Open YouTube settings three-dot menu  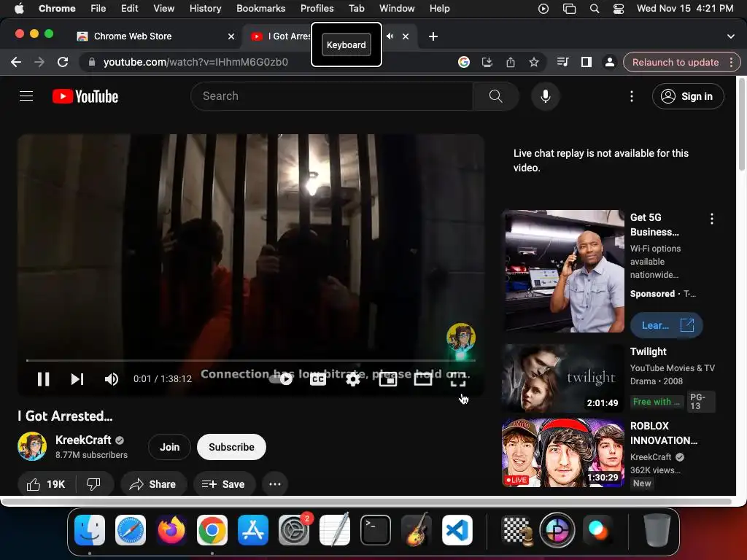click(x=632, y=96)
